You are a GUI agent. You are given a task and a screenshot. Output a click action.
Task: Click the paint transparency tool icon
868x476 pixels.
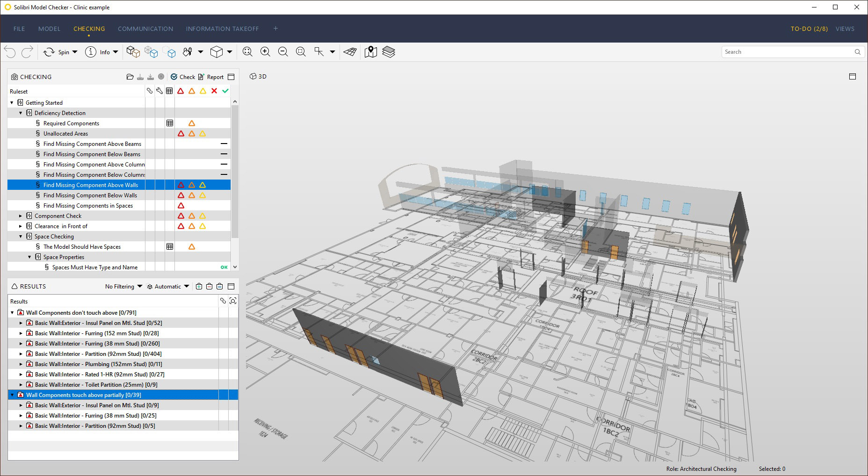(x=188, y=52)
